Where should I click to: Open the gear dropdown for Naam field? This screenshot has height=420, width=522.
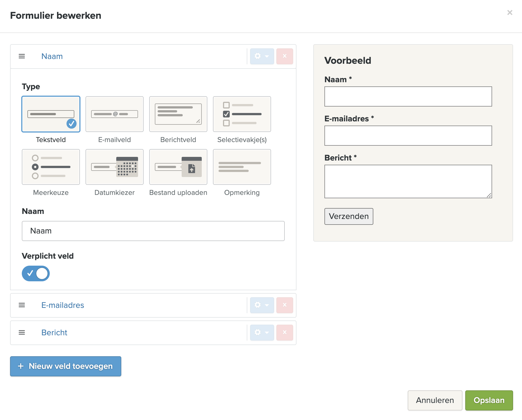pos(262,56)
